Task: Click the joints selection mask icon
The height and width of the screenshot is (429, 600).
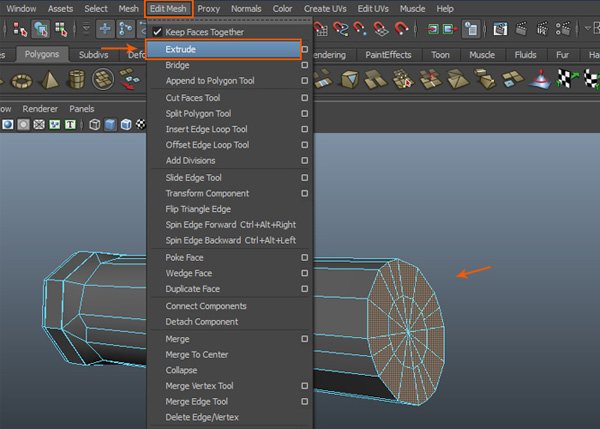Action: point(125,29)
